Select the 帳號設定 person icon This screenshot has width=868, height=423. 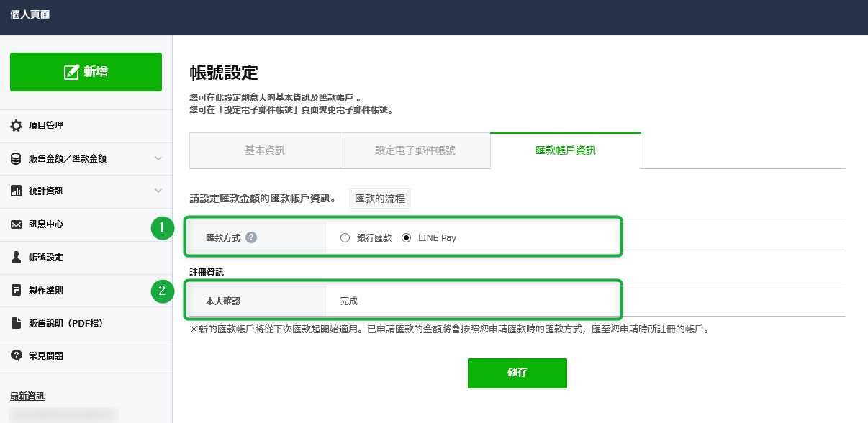coord(16,258)
